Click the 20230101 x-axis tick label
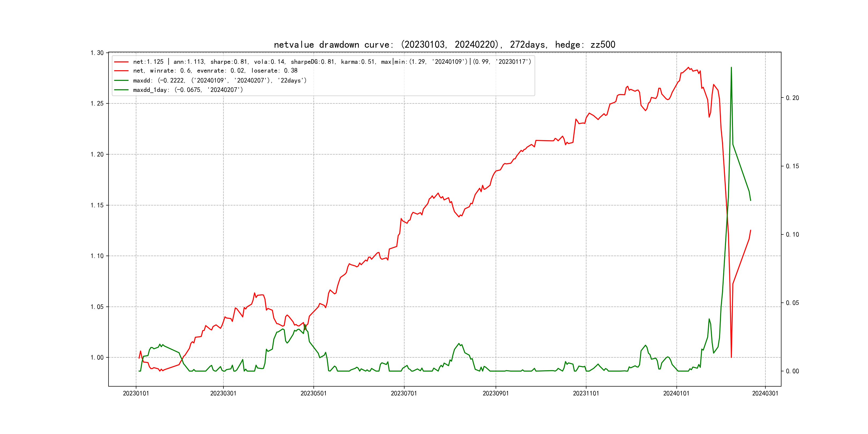This screenshot has height=434, width=868. 136,393
